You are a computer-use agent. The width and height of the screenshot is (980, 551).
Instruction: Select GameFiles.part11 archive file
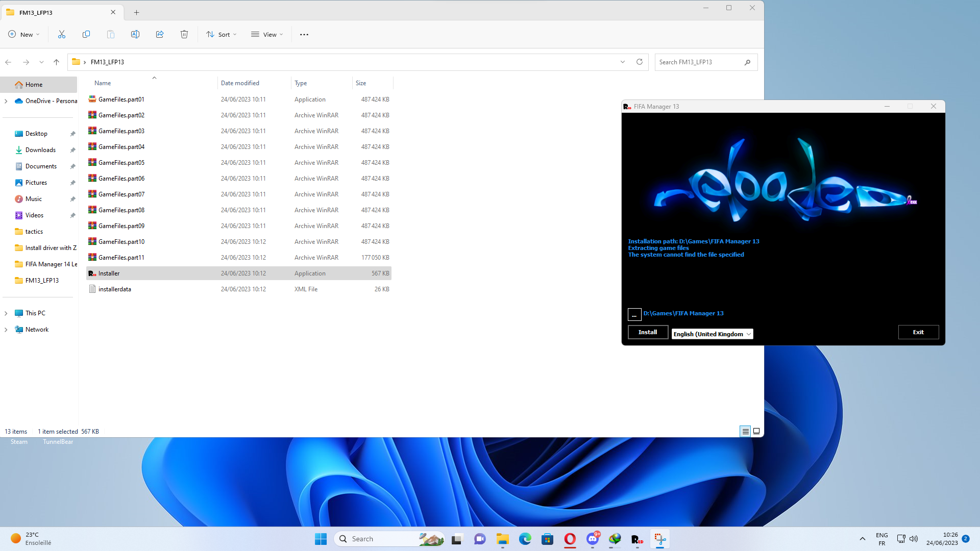click(x=239, y=258)
